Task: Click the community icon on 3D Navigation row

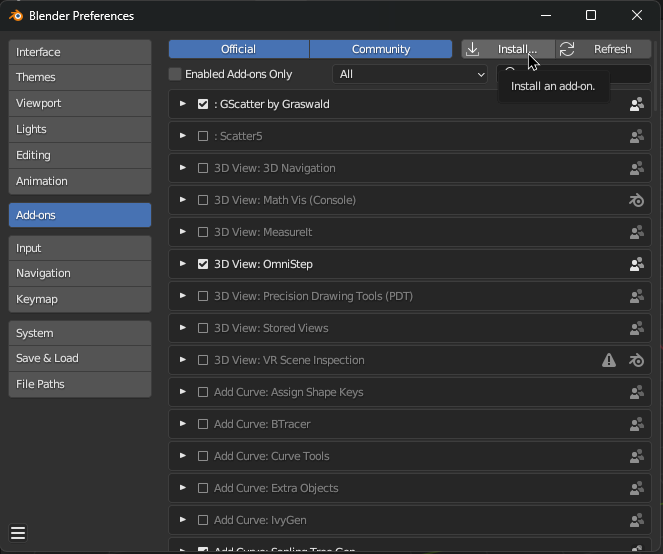Action: (x=636, y=168)
